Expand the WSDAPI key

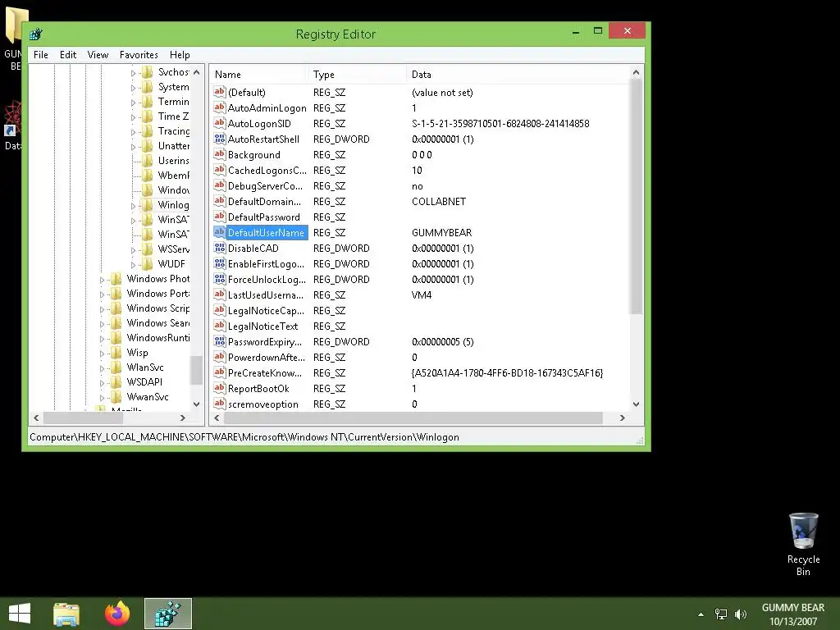(x=102, y=383)
